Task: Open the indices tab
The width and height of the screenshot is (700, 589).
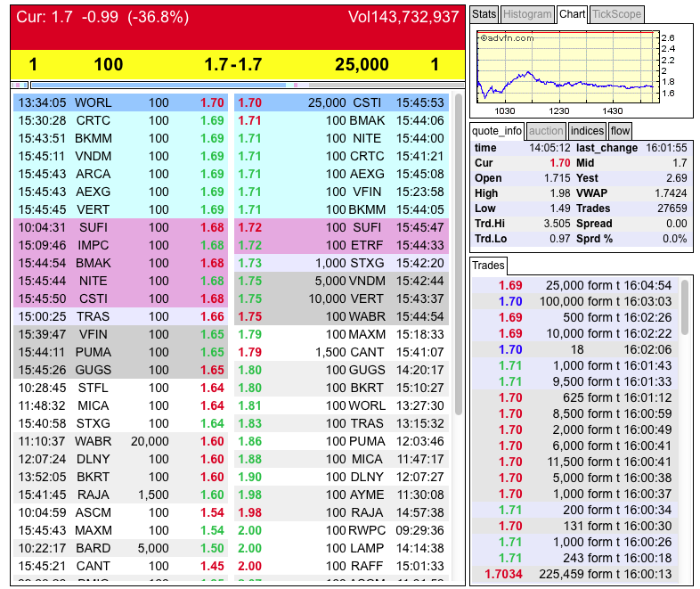Action: [x=587, y=131]
